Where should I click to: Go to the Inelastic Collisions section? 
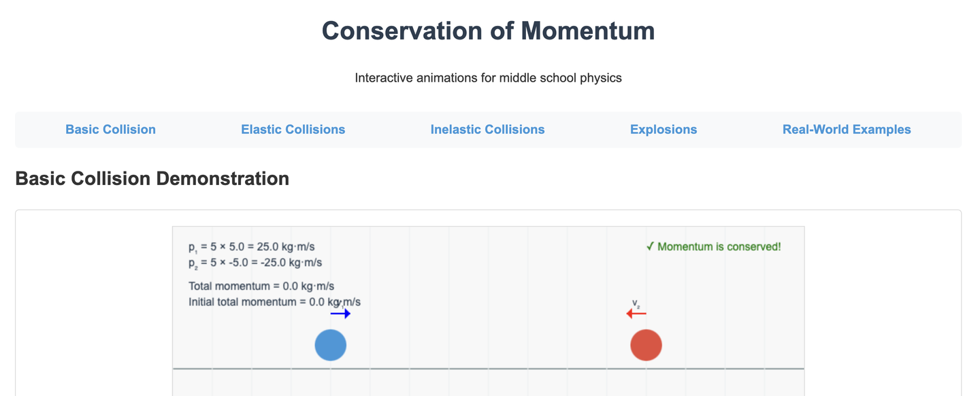[487, 129]
